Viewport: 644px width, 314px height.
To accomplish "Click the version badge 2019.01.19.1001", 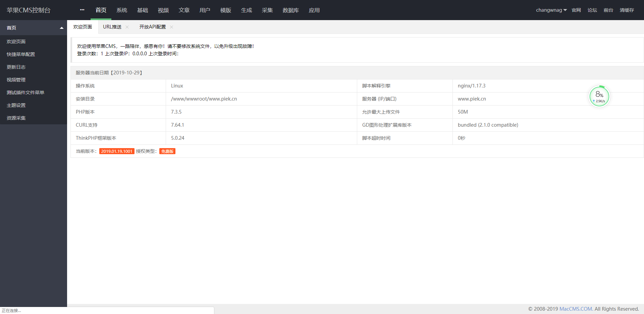I will [117, 151].
